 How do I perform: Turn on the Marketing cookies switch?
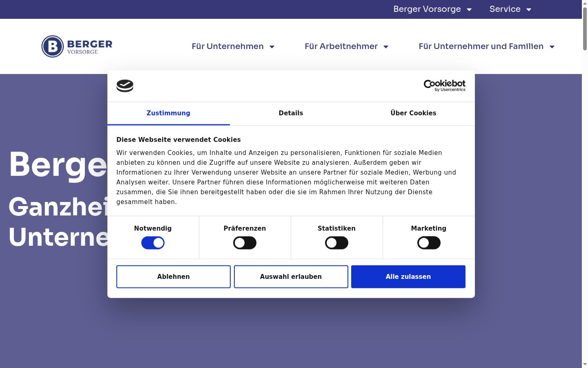click(429, 243)
